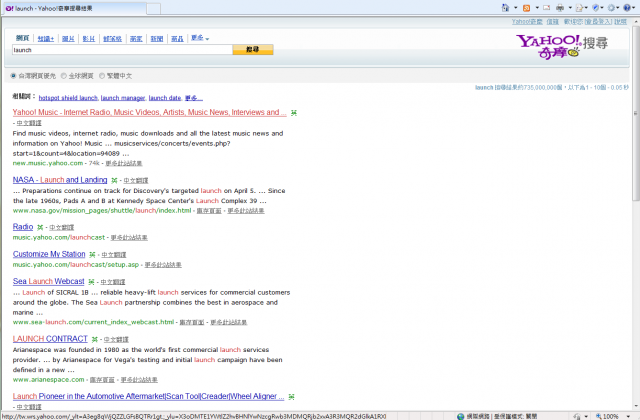Click the green icon beside Launch Pioneer Automotive result
Image resolution: width=640 pixels, height=420 pixels.
coord(291,397)
